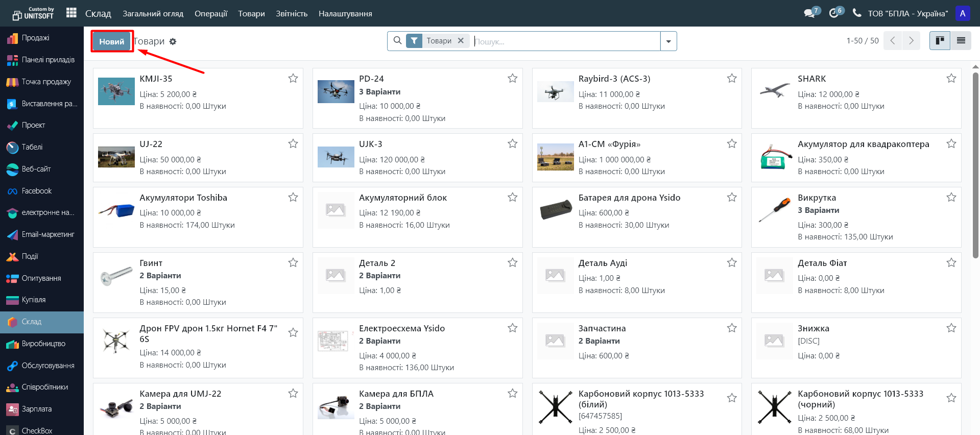Toggle favorite star for SHARK product

pos(951,78)
